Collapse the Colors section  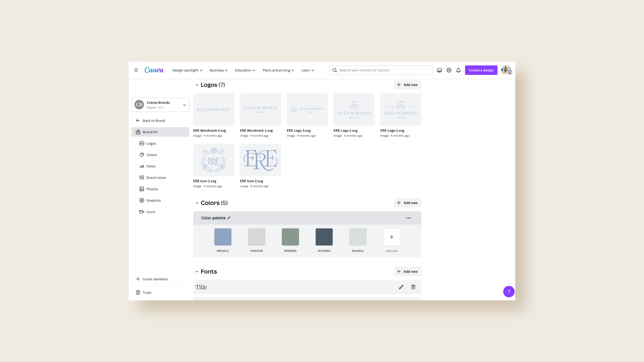(x=197, y=203)
